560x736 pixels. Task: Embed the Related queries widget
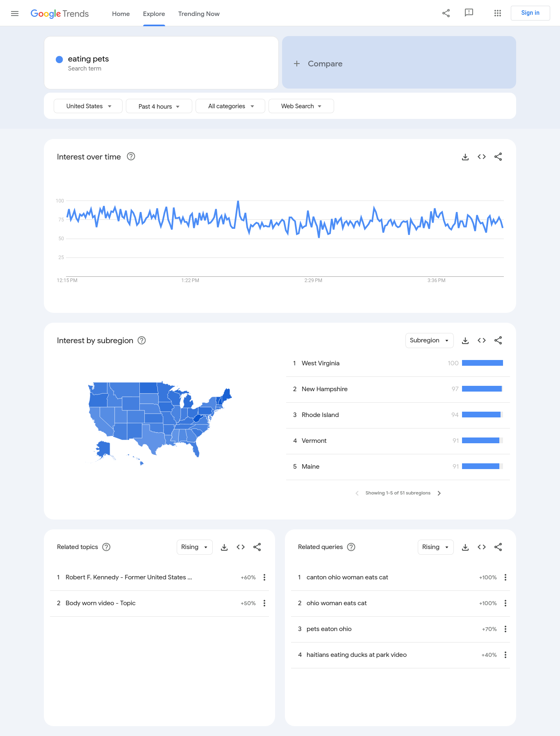(x=482, y=547)
